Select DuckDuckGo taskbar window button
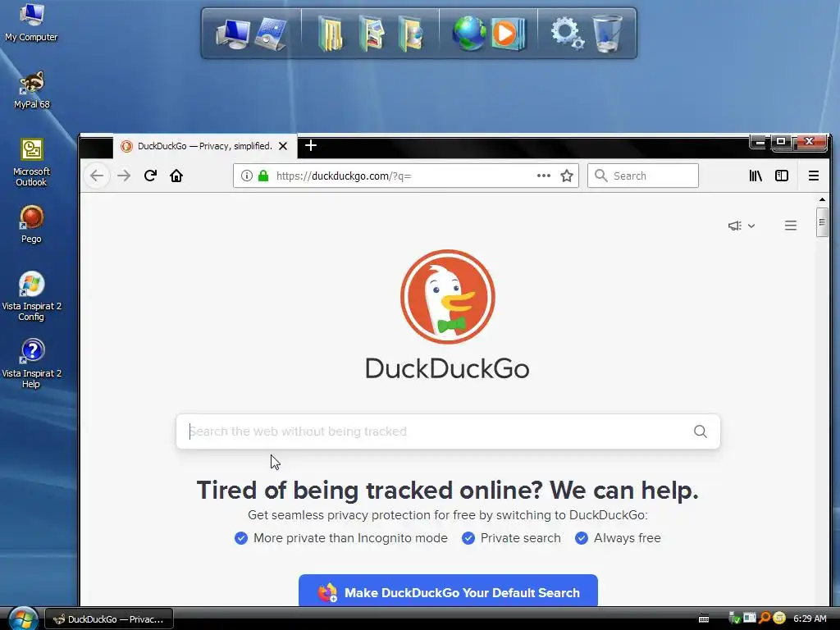The height and width of the screenshot is (630, 840). tap(109, 619)
